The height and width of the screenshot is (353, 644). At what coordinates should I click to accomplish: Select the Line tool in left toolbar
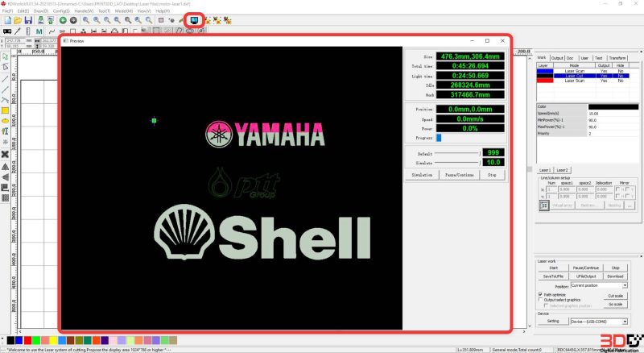(5, 79)
